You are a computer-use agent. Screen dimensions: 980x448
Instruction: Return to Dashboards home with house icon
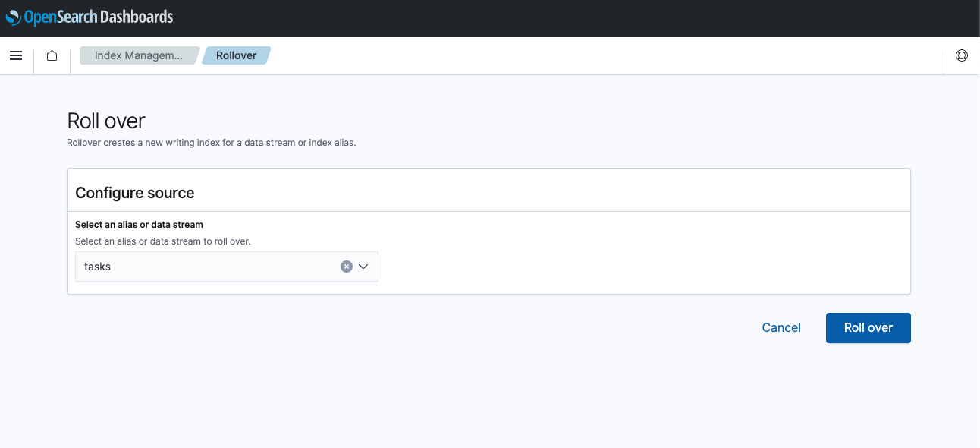click(51, 55)
